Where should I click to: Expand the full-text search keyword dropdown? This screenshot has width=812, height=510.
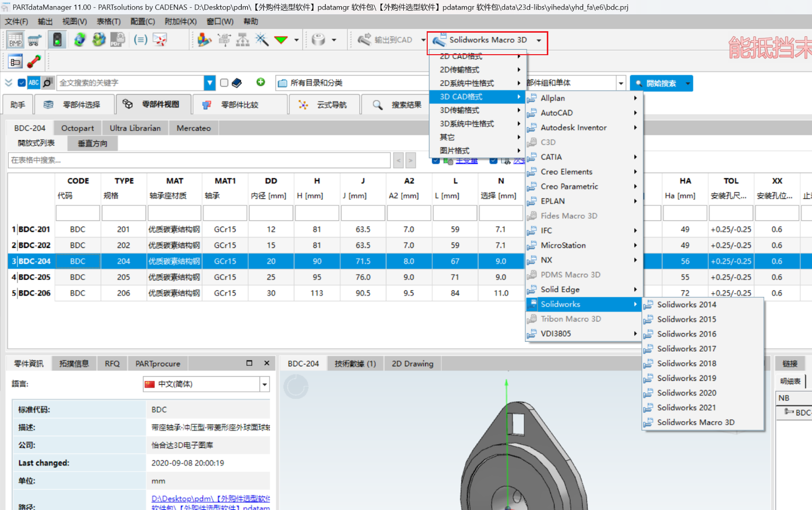[210, 83]
